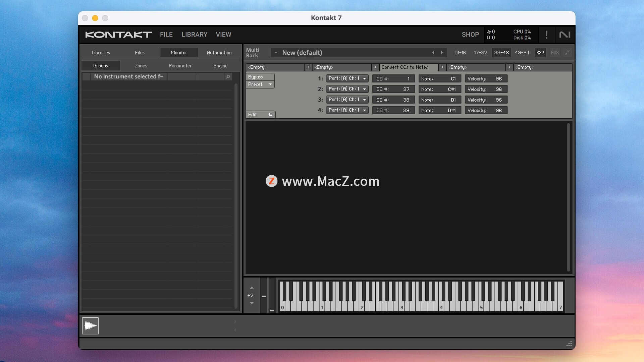
Task: Open the multi rack dropdown arrow
Action: [x=276, y=53]
